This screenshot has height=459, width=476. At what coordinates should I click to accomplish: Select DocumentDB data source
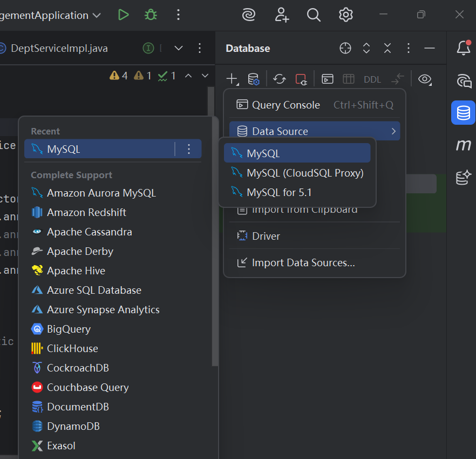point(113,407)
